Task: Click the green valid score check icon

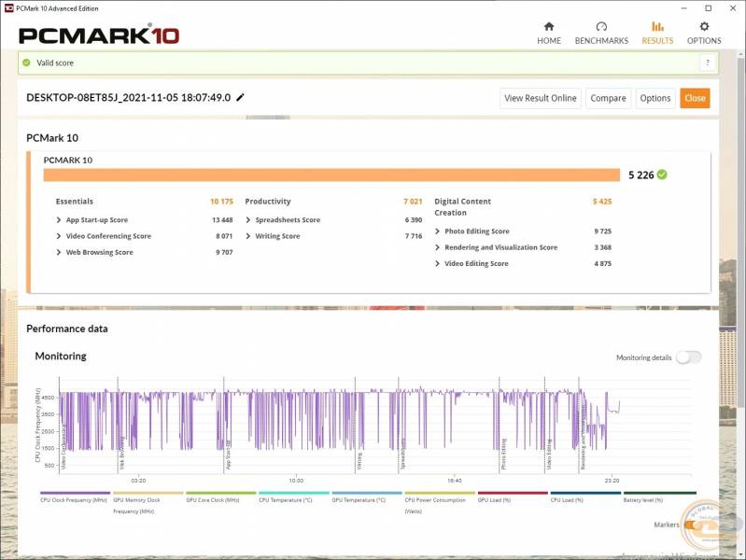Action: tap(27, 63)
